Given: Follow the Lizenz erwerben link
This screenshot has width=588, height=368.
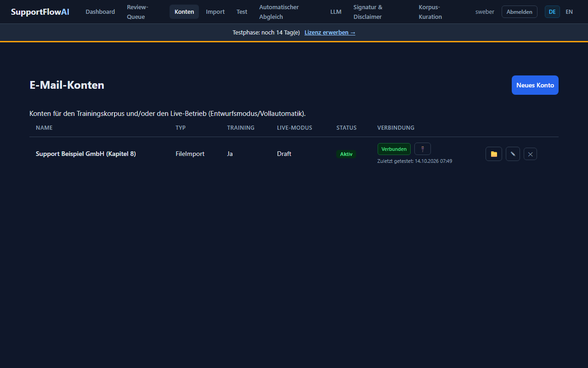Looking at the screenshot, I should [x=330, y=33].
